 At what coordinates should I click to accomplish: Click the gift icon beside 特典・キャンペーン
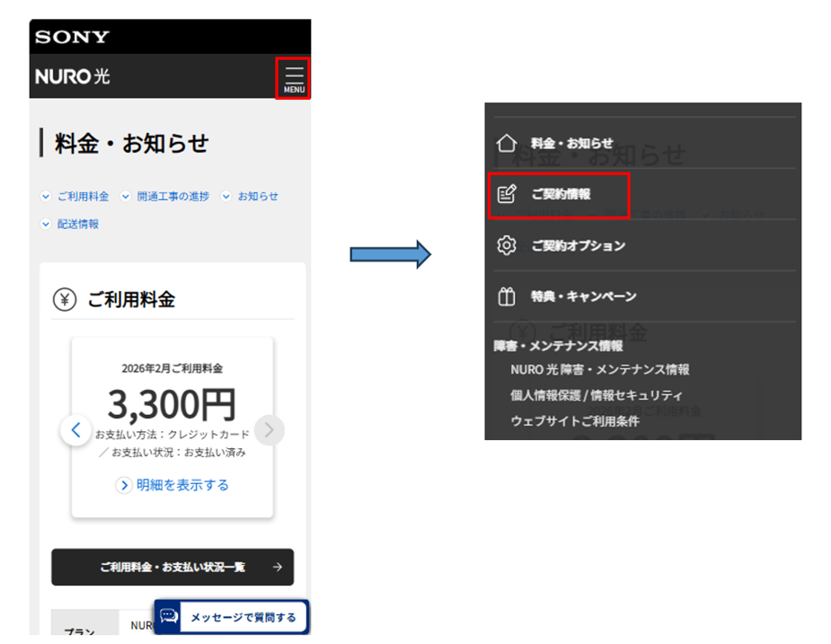507,296
